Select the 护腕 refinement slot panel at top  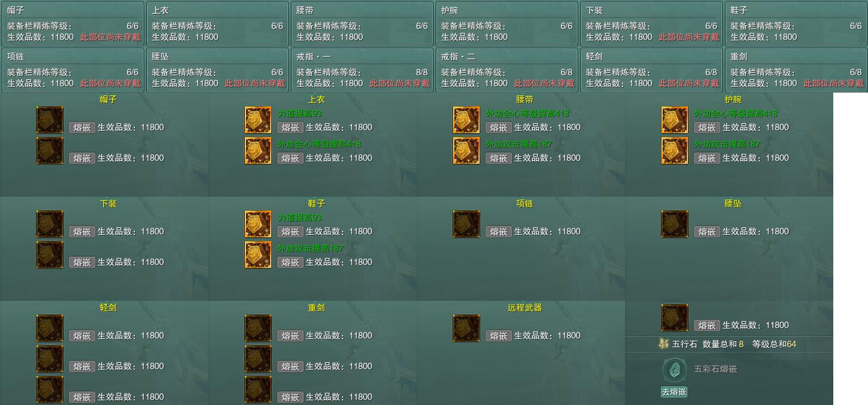click(x=507, y=23)
